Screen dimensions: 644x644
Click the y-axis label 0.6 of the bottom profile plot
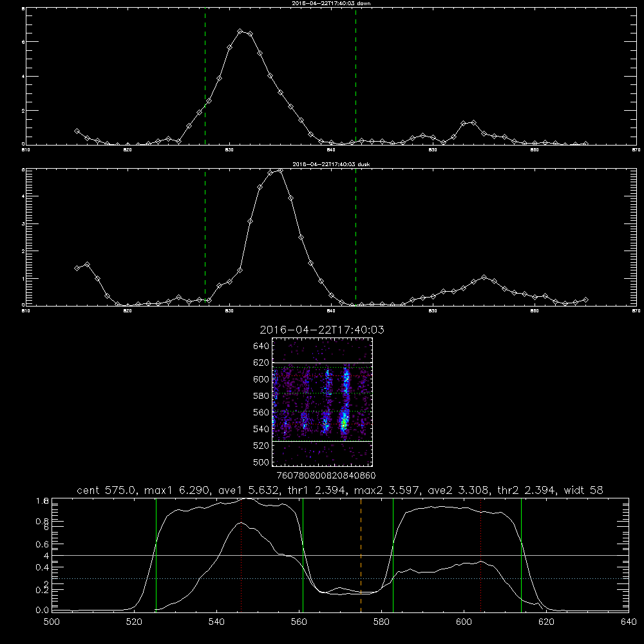click(x=43, y=544)
